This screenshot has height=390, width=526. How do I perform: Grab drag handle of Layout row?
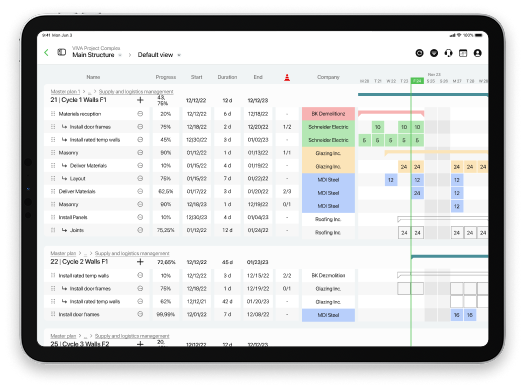click(53, 178)
